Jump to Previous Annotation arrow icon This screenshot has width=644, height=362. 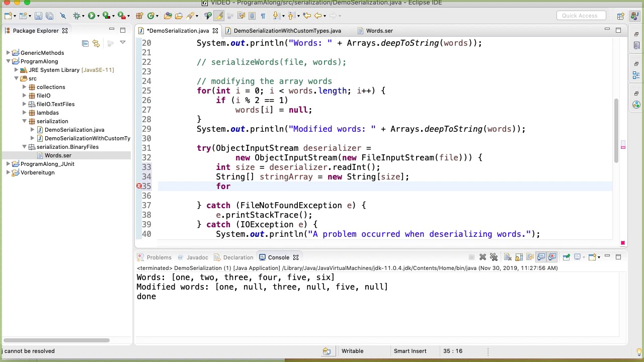tap(291, 16)
